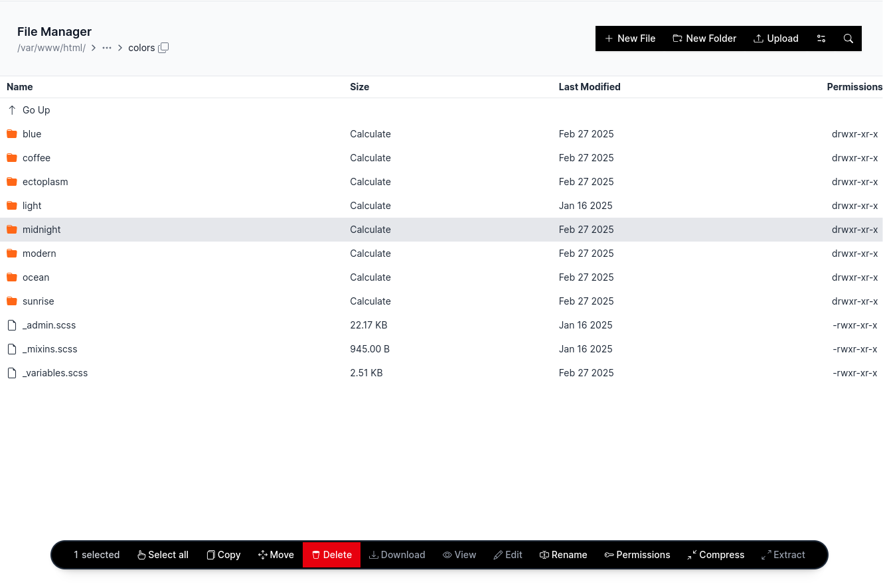
Task: Click the Extract icon in the action bar
Action: coord(783,555)
